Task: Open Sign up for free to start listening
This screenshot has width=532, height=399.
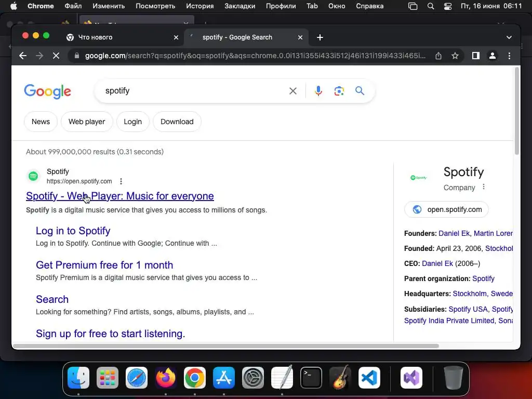Action: [111, 334]
